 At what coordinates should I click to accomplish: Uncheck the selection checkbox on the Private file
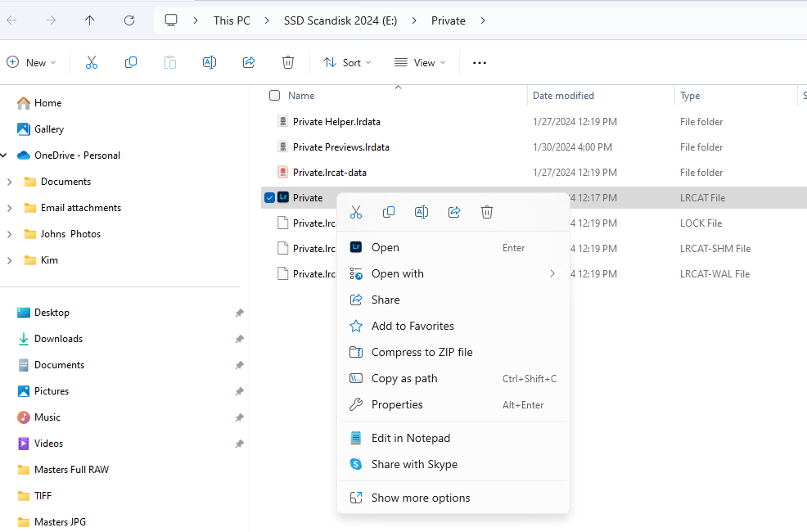tap(269, 197)
